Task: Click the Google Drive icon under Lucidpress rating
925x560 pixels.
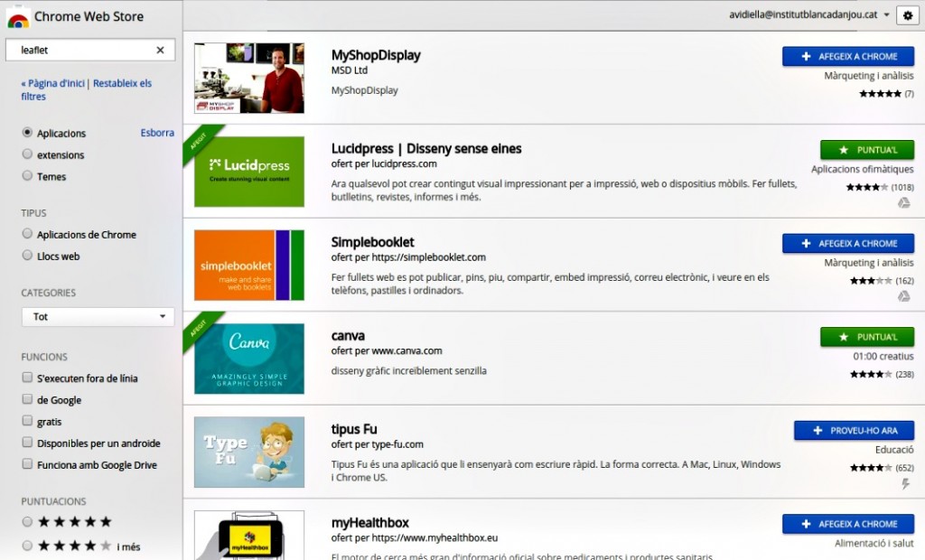Action: (903, 203)
